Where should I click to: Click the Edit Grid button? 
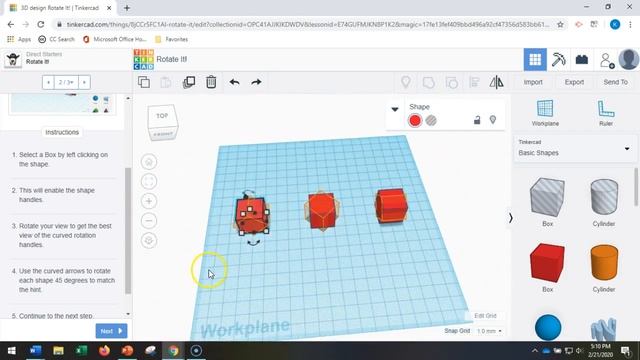click(485, 316)
